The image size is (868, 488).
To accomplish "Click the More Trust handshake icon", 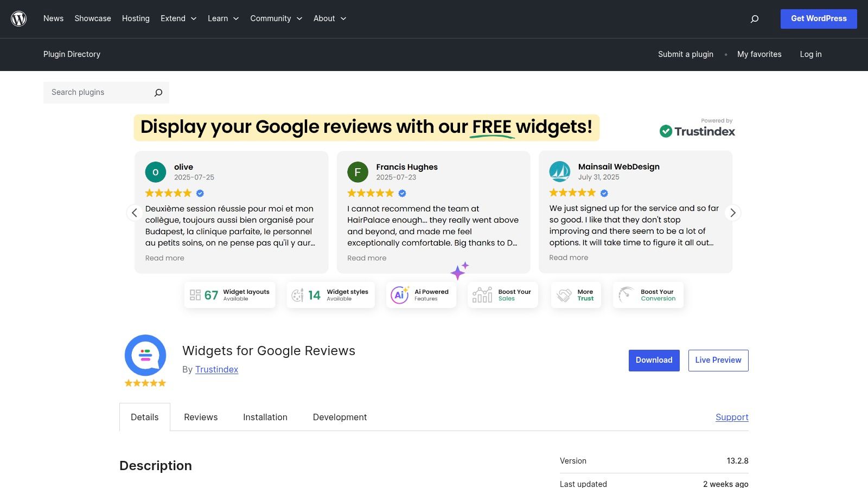I will [x=564, y=295].
